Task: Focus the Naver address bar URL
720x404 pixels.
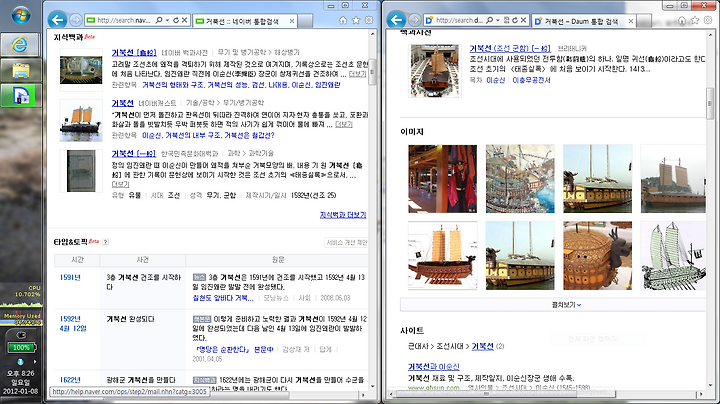Action: 124,20
